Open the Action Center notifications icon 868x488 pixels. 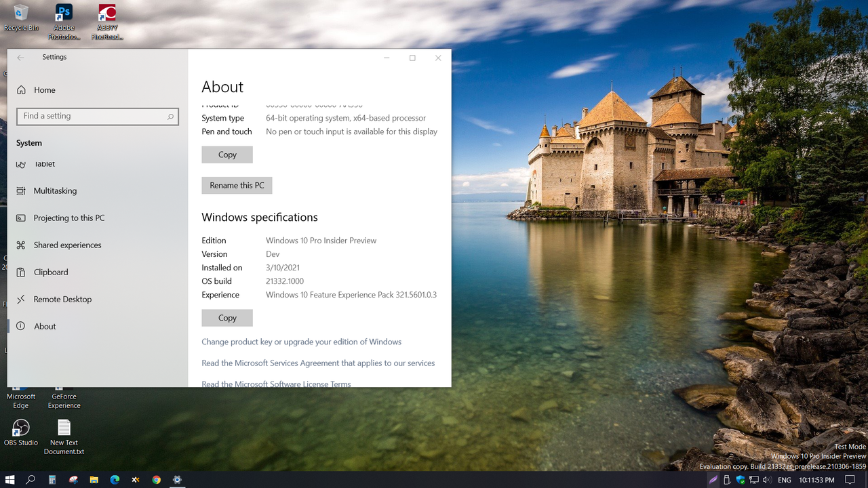850,480
